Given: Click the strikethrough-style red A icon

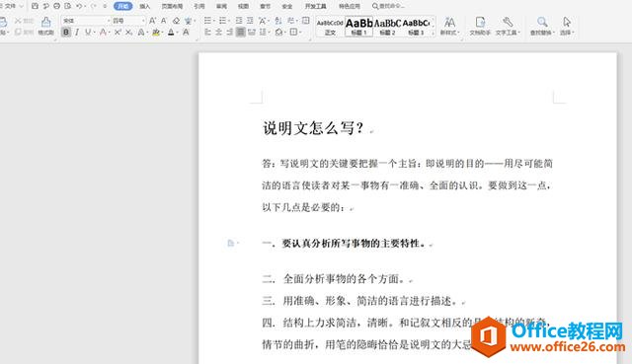Looking at the screenshot, I should click(x=103, y=33).
